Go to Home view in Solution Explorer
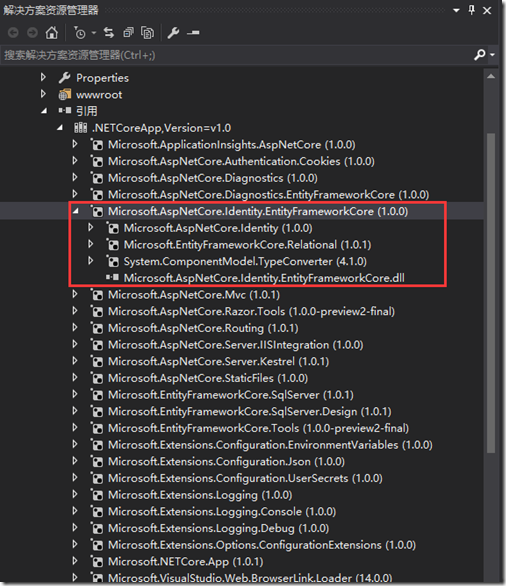This screenshot has height=586, width=506. pos(52,33)
